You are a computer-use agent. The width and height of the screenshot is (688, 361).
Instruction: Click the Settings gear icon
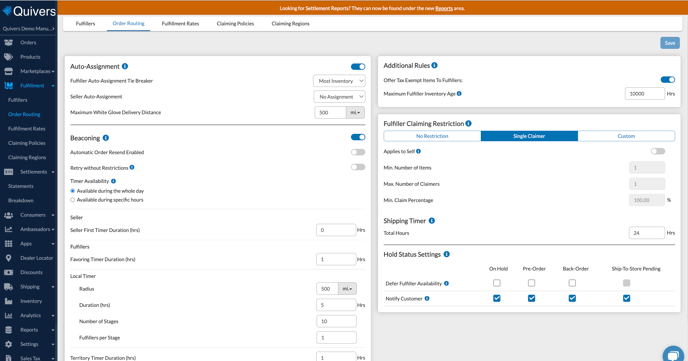(x=8, y=344)
